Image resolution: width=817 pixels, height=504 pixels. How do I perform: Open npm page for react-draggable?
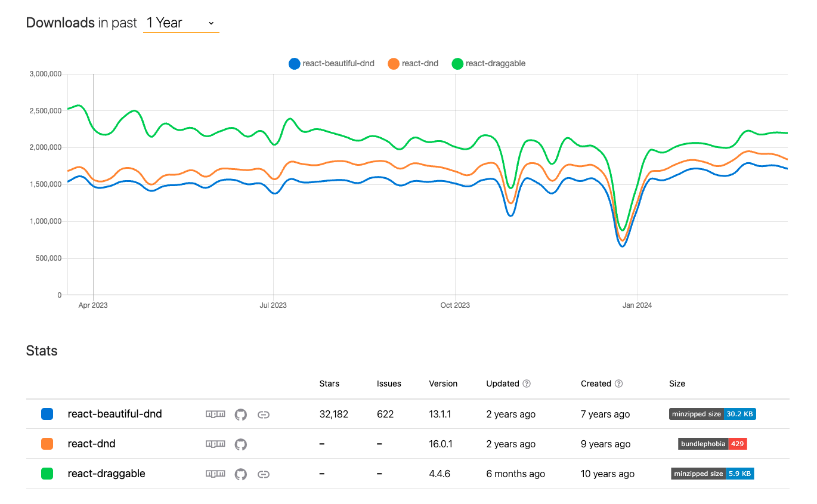tap(215, 474)
